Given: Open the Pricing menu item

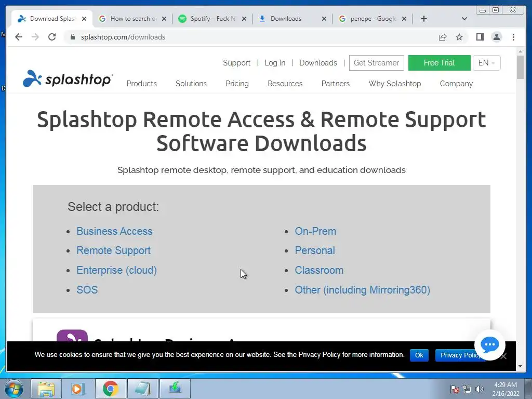Looking at the screenshot, I should [x=237, y=84].
